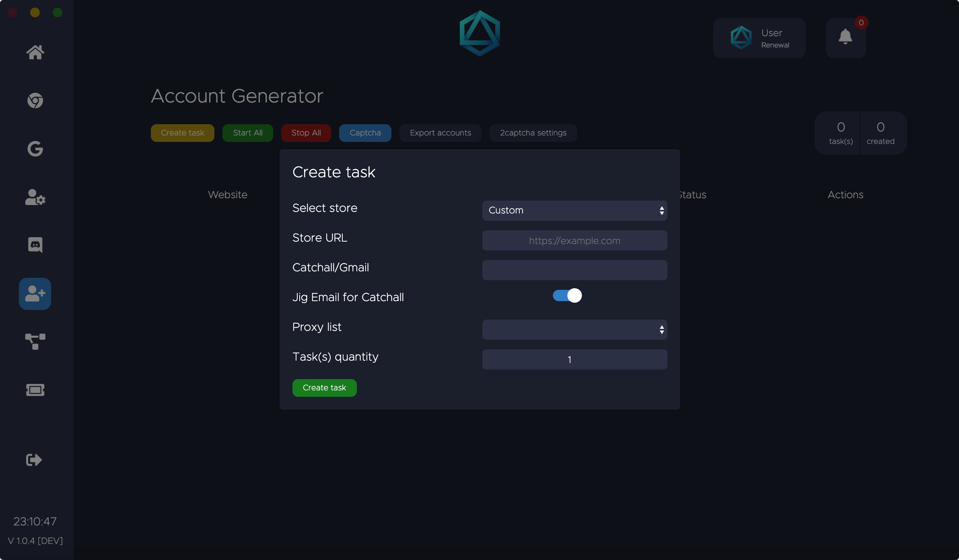Click the ticket icon in sidebar
This screenshot has width=959, height=560.
click(x=35, y=390)
